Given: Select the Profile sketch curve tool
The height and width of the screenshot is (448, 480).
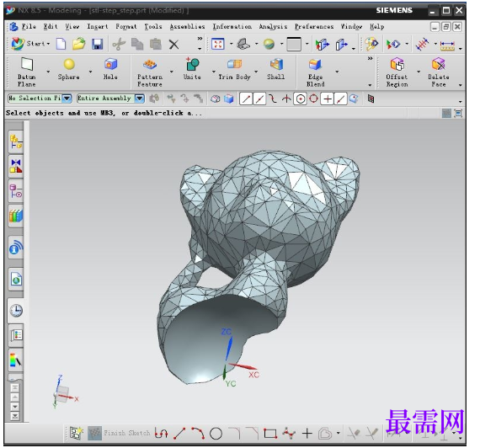Looking at the screenshot, I should [x=161, y=433].
